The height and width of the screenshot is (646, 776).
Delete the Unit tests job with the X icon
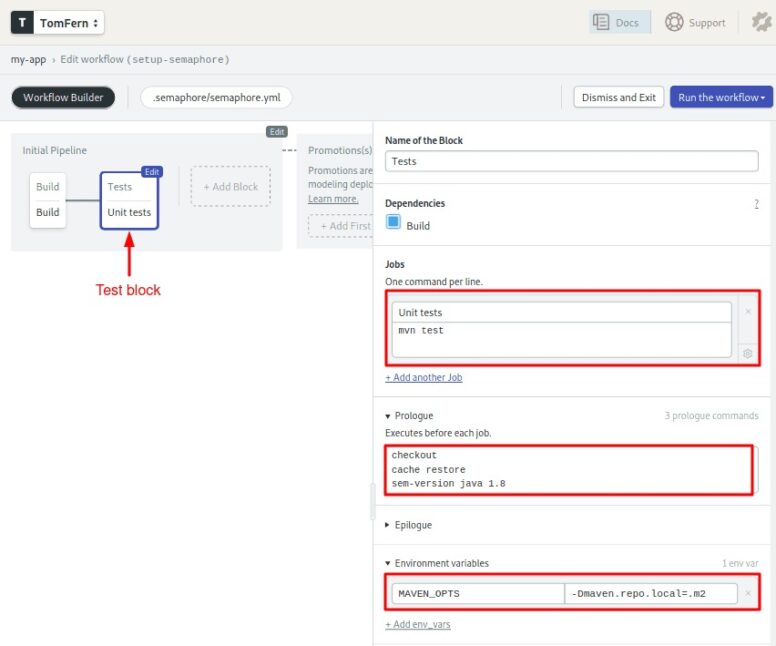(x=747, y=312)
